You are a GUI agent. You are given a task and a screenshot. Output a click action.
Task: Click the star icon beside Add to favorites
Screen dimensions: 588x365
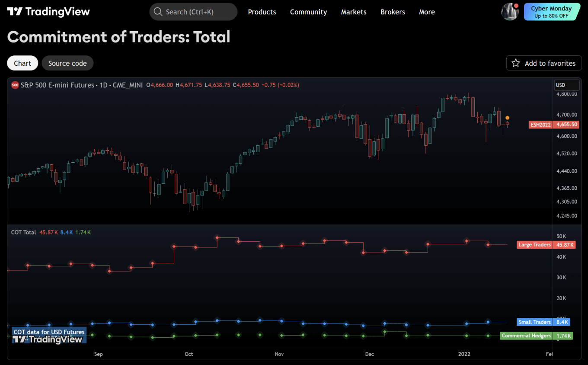click(515, 63)
